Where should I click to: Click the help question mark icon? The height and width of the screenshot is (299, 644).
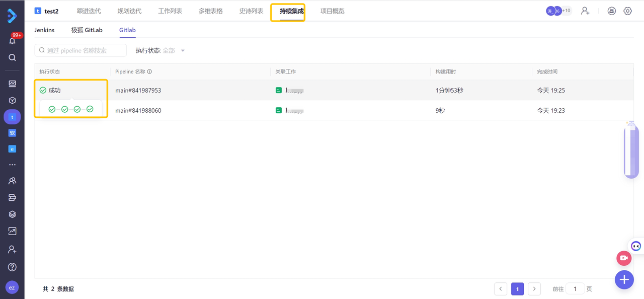coord(12,267)
